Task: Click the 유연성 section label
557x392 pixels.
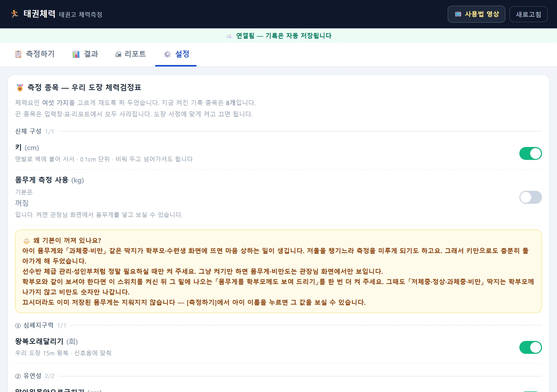Action: point(32,376)
